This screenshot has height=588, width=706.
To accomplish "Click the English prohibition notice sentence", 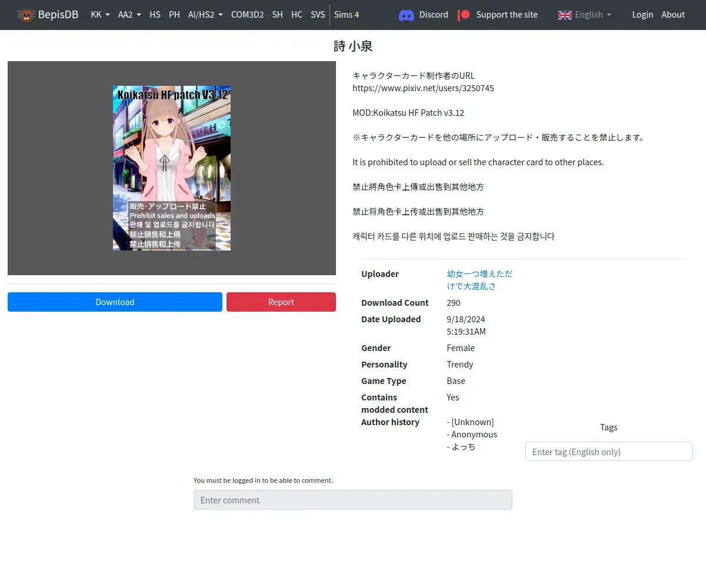I will [478, 162].
